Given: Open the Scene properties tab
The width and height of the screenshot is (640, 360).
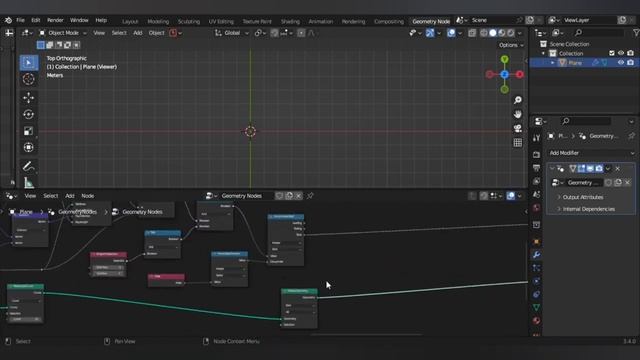Looking at the screenshot, I should [536, 194].
